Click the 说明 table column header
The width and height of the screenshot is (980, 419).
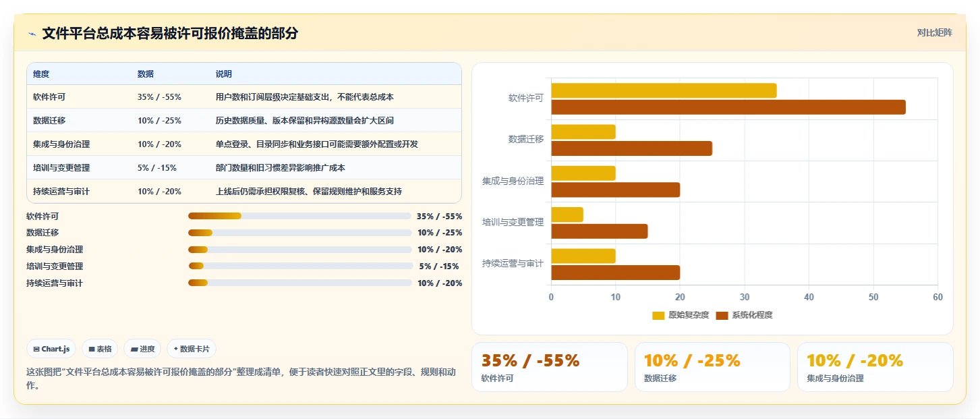(224, 74)
